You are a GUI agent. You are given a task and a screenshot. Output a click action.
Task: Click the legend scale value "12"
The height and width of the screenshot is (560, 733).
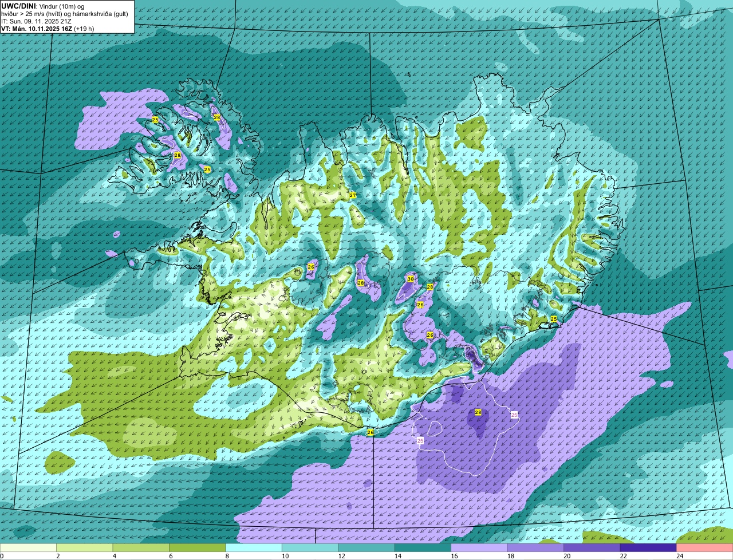[x=341, y=556]
